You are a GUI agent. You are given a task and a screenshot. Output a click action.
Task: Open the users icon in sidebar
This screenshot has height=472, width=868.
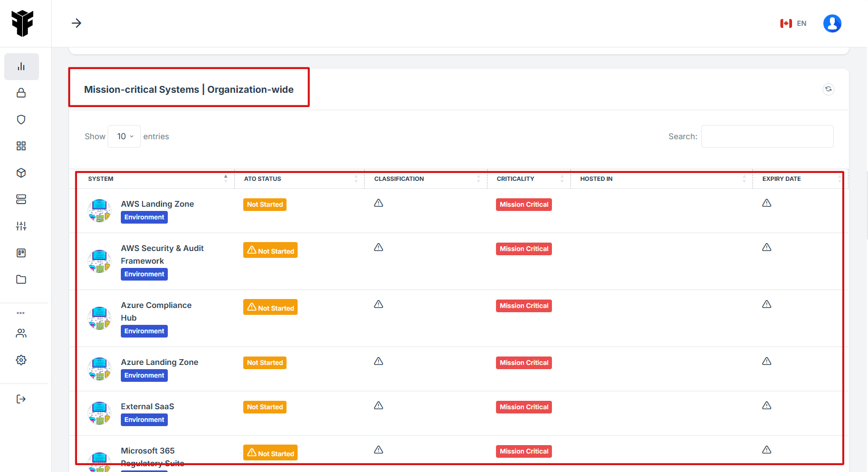tap(21, 333)
